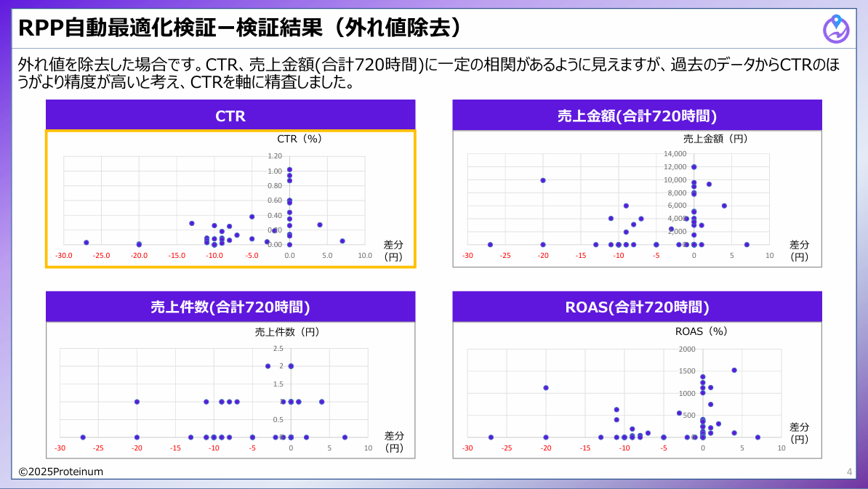
Task: Select the 売上件数(合計720時間) chart banner
Action: tap(230, 307)
